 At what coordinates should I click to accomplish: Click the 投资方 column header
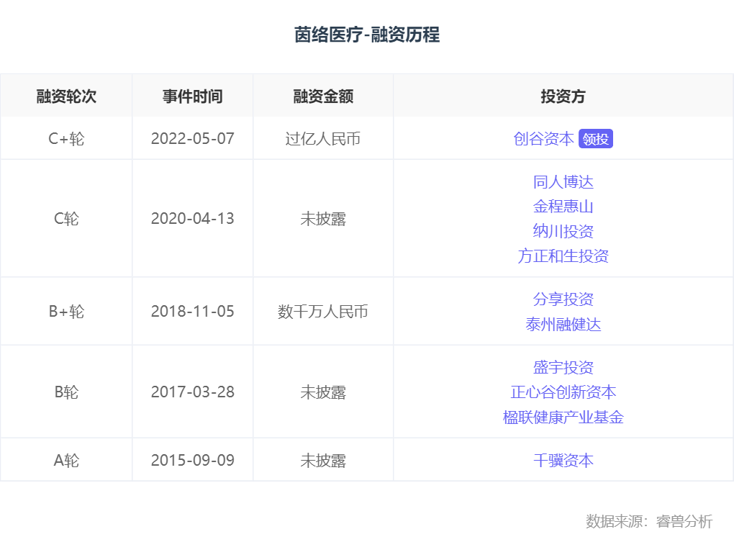[x=563, y=96]
